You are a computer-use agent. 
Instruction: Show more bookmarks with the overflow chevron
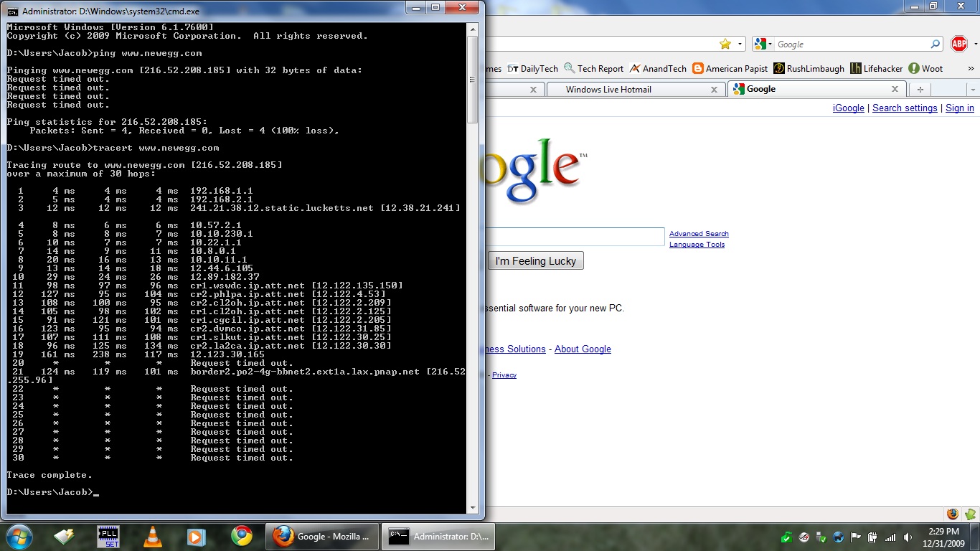971,69
